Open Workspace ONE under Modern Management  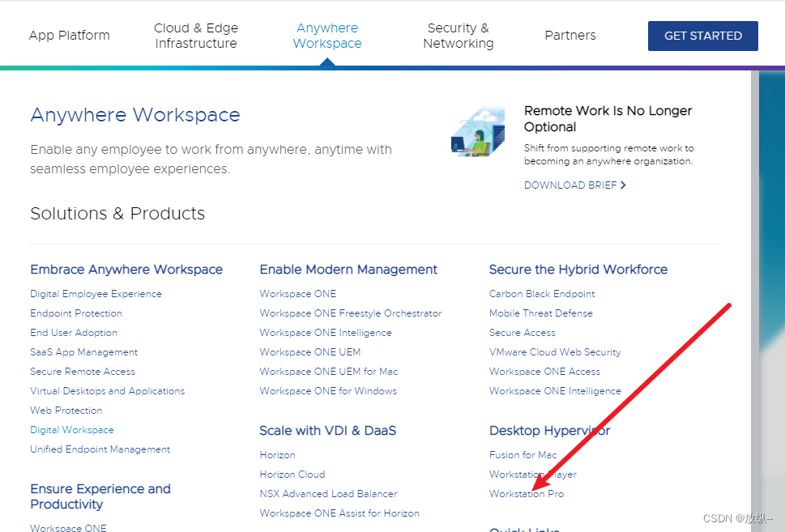tap(298, 294)
